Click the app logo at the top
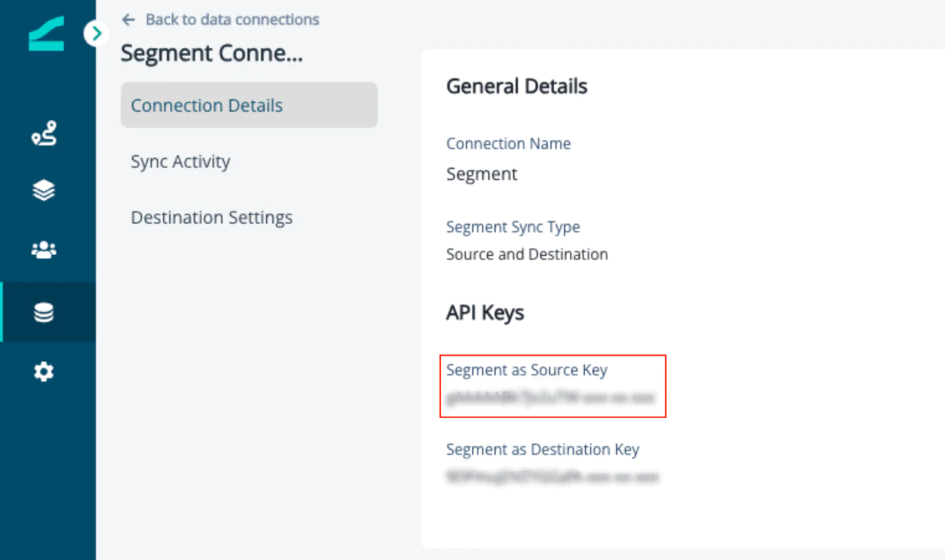945x560 pixels. click(45, 34)
